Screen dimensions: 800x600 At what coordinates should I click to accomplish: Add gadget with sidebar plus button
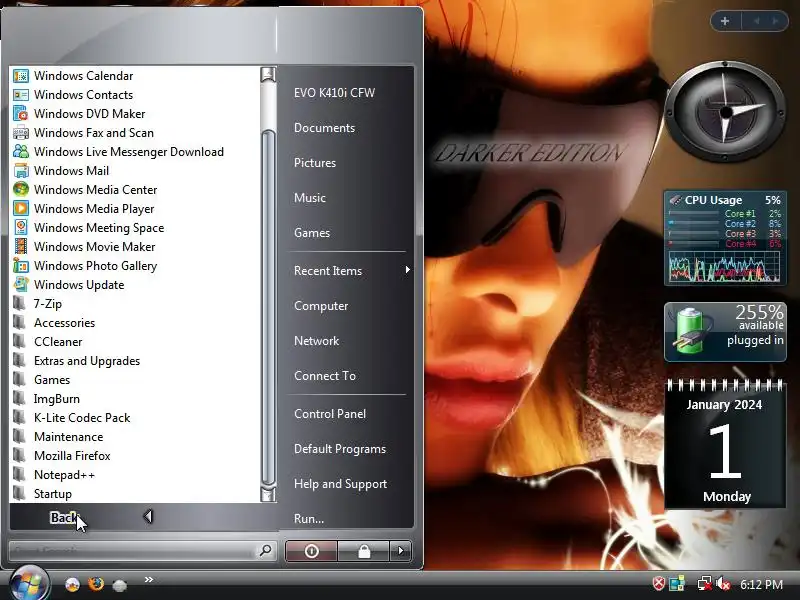click(x=725, y=21)
